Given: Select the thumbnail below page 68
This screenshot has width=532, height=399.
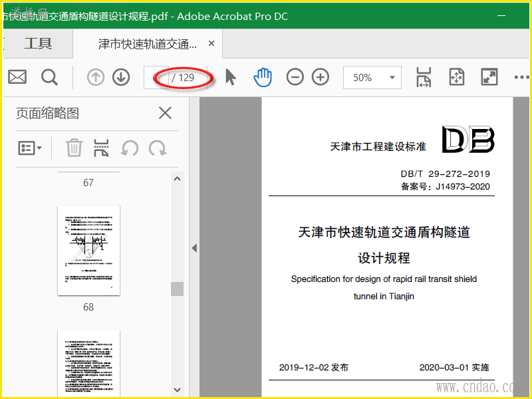Looking at the screenshot, I should click(89, 362).
